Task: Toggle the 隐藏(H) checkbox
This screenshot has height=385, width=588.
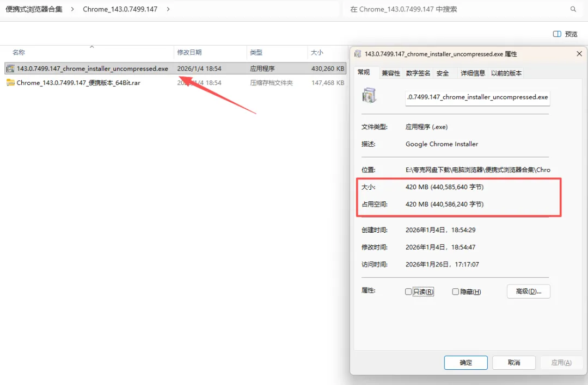Action: pyautogui.click(x=455, y=291)
